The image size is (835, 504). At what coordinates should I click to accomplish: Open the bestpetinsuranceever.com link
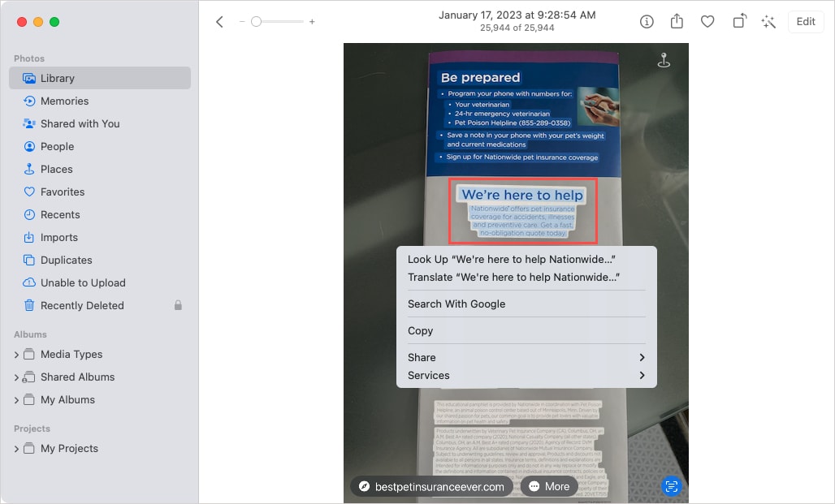pos(435,486)
